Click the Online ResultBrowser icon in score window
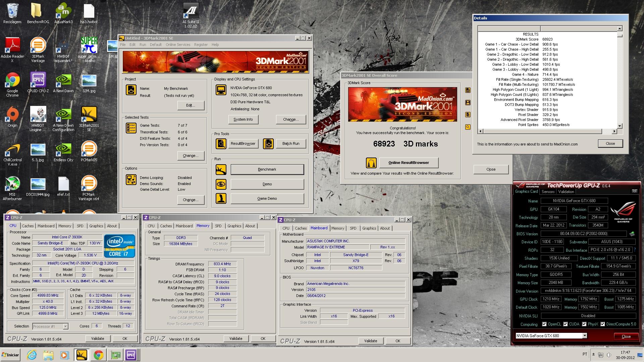644x362 pixels. 371,163
